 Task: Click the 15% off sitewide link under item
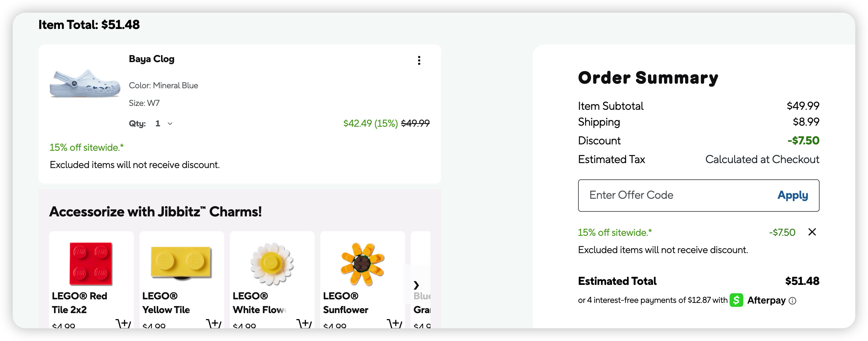pyautogui.click(x=87, y=148)
